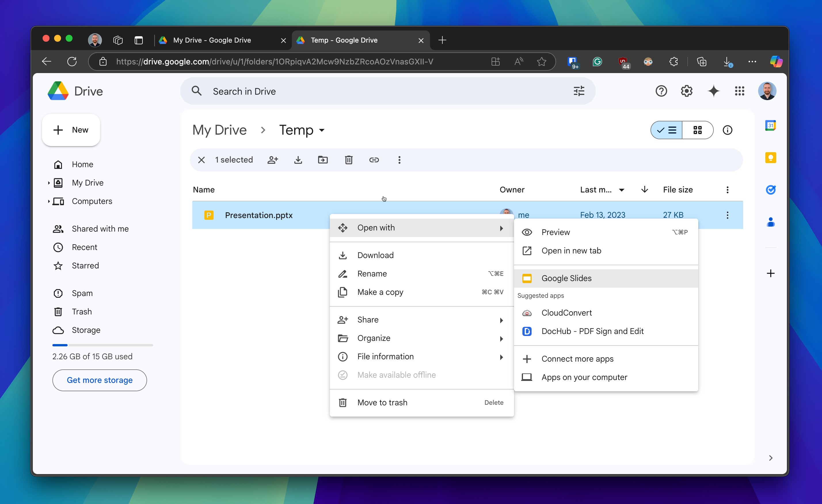Click the Download icon in the toolbar
This screenshot has width=822, height=504.
[298, 160]
